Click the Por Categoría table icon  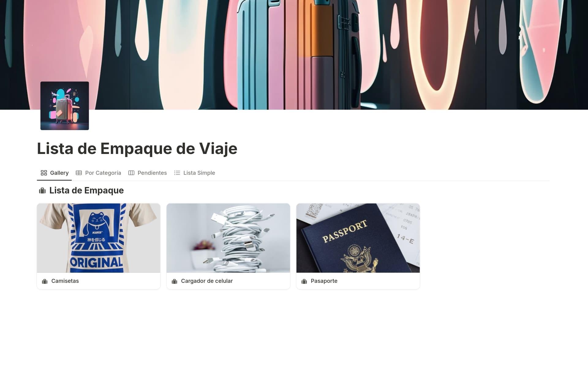pos(79,173)
